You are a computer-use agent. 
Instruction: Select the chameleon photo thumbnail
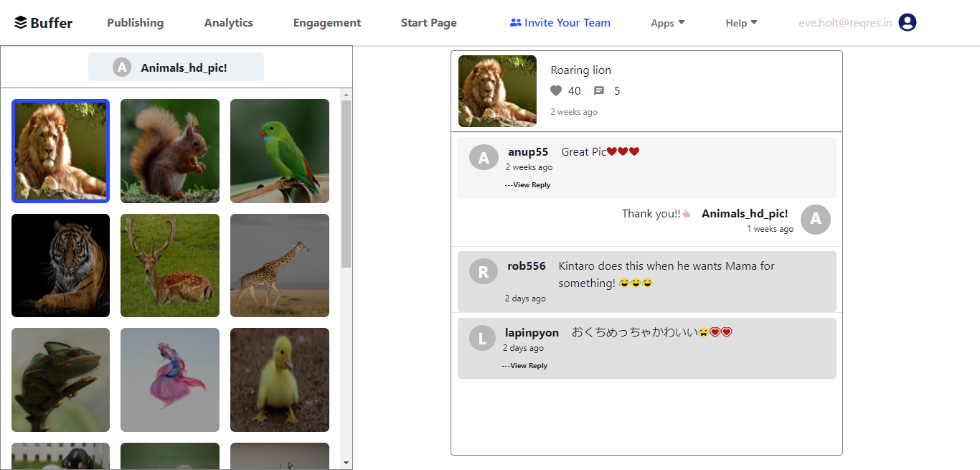click(61, 380)
